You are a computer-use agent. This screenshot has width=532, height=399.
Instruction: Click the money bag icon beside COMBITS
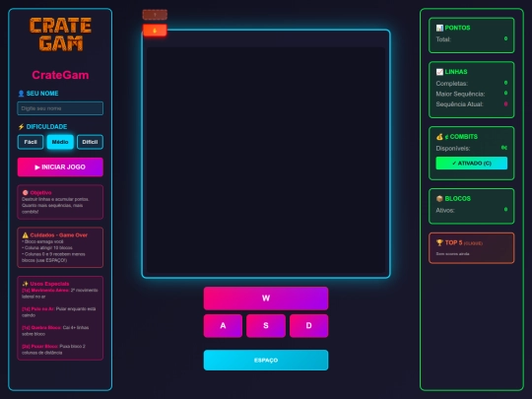coord(439,137)
